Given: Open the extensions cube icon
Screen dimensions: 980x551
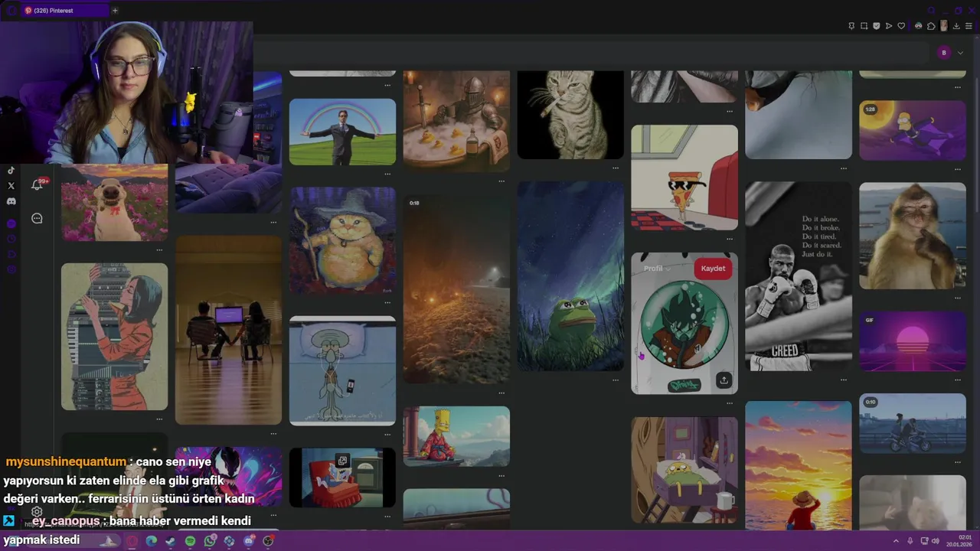Looking at the screenshot, I should tap(931, 26).
